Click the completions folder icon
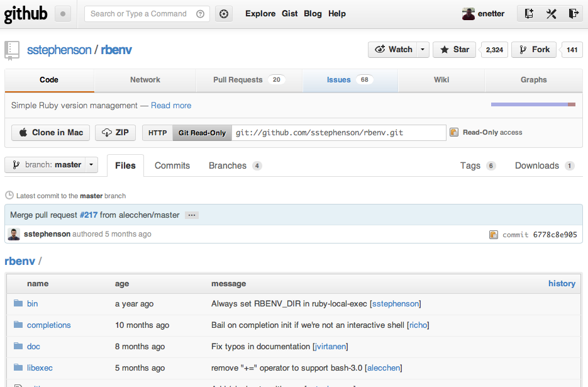Viewport: 588px width, 387px height. click(18, 324)
